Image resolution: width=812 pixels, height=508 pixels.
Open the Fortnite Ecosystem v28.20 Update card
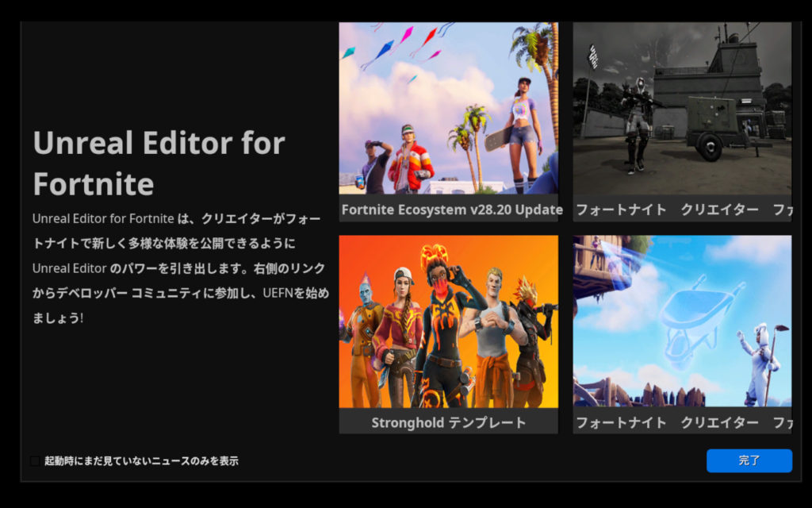tap(449, 121)
